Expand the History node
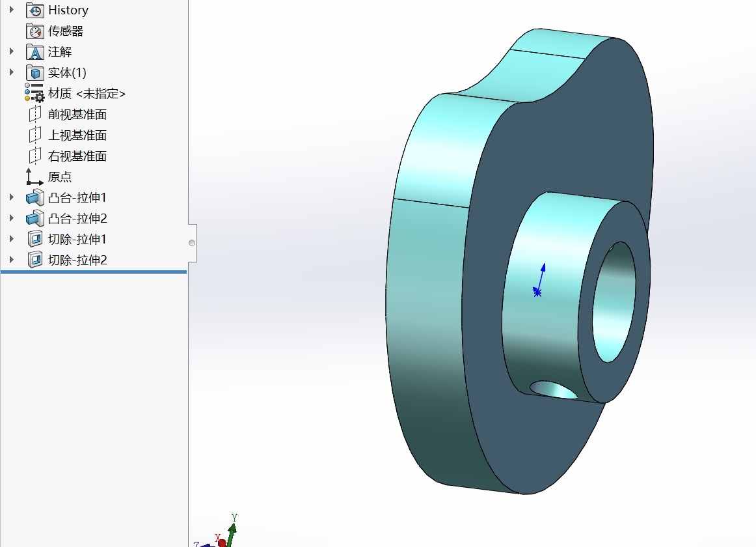Viewport: 756px width, 547px height. pyautogui.click(x=12, y=10)
